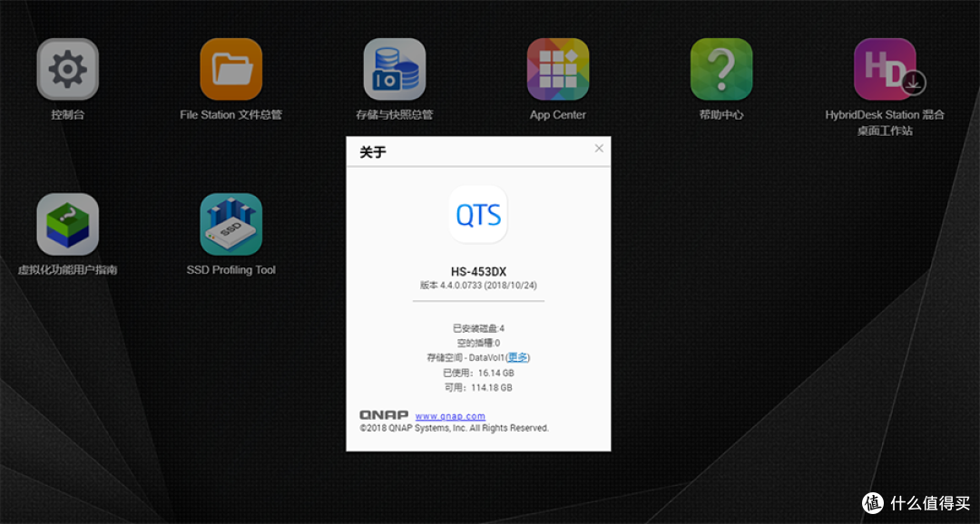
Task: Select the HS-453DX model name text
Action: [478, 272]
